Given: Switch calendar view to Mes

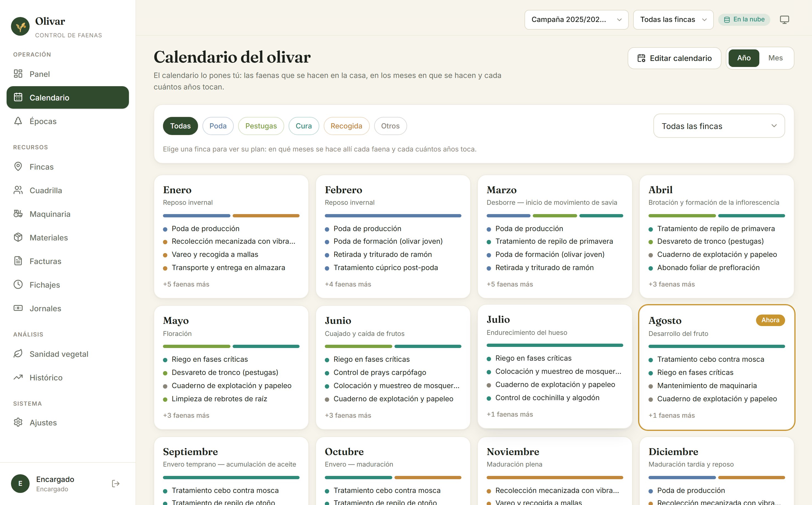Looking at the screenshot, I should coord(775,58).
